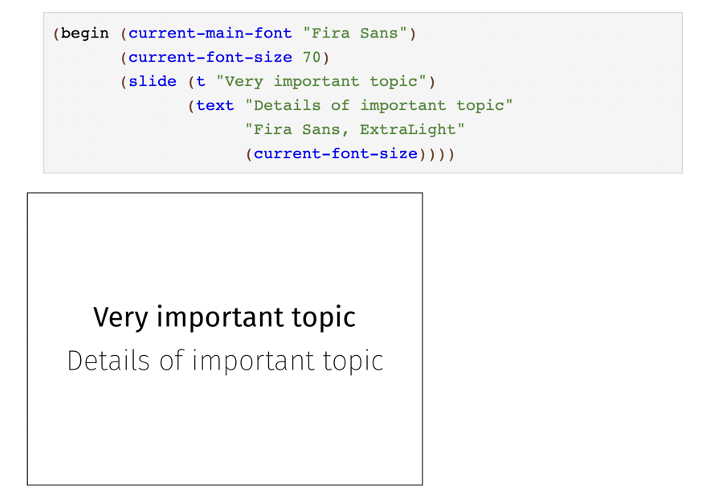
Task: Click the blue text function identifier
Action: click(x=215, y=105)
